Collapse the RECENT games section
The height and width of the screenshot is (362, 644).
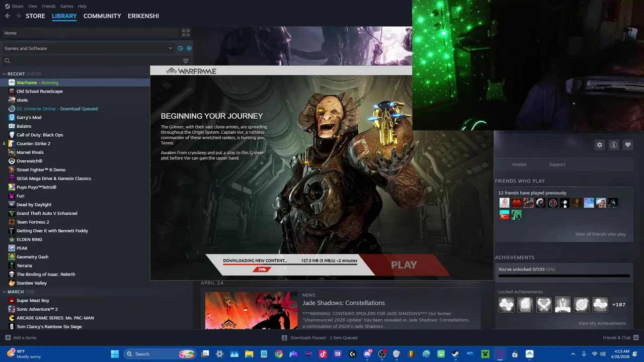tap(4, 74)
